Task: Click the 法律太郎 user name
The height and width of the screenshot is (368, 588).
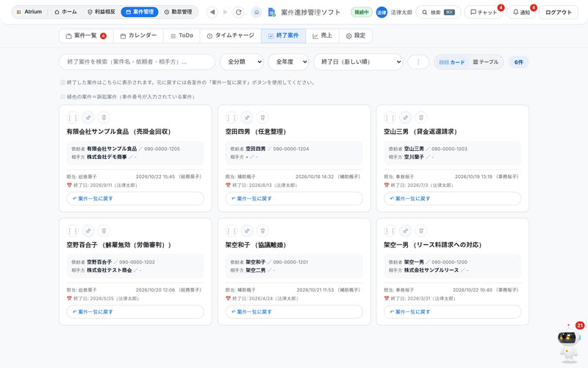Action: pos(401,13)
